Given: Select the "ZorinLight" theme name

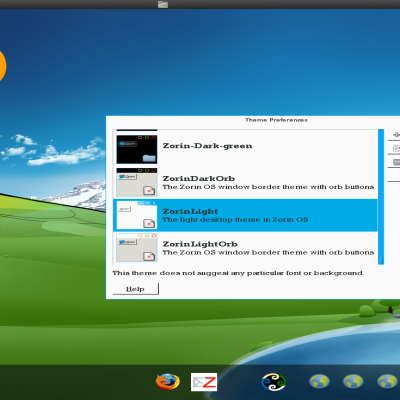Looking at the screenshot, I should coord(190,211).
